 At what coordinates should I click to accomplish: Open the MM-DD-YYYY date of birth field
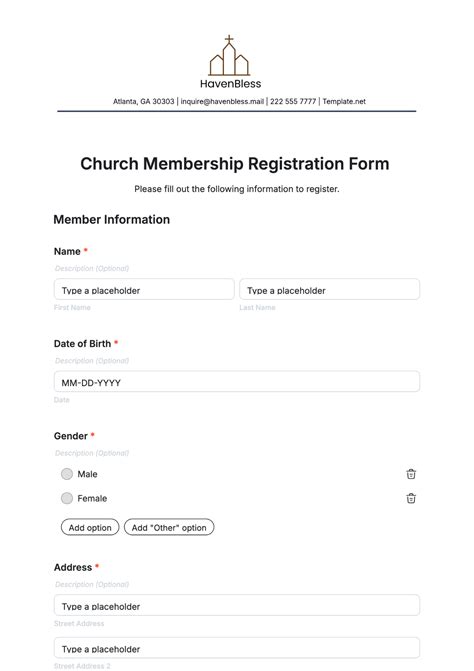237,382
